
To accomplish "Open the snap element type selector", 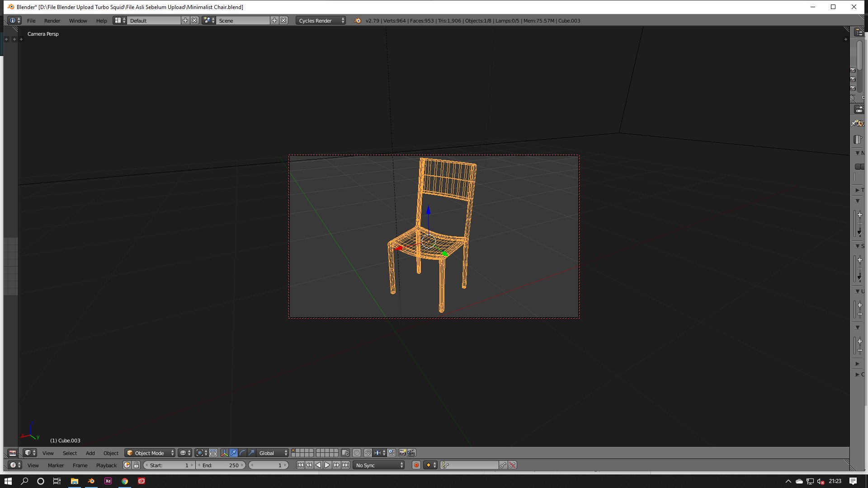I will pos(380,453).
